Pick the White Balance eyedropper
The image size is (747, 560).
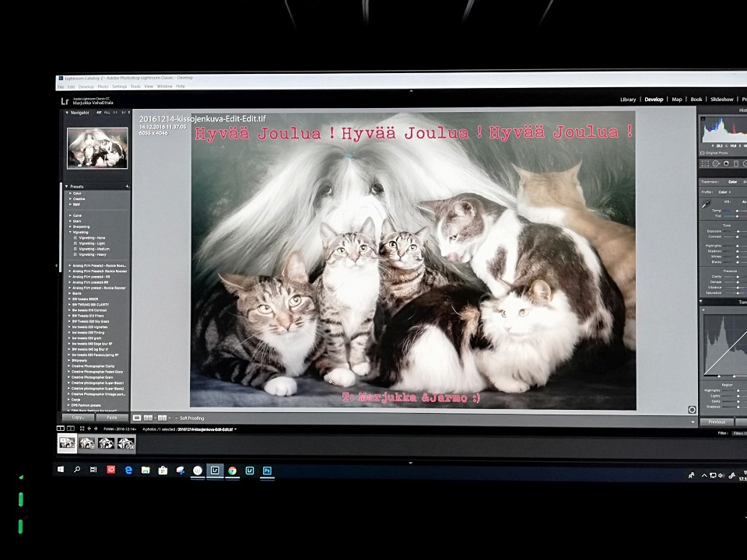(706, 203)
